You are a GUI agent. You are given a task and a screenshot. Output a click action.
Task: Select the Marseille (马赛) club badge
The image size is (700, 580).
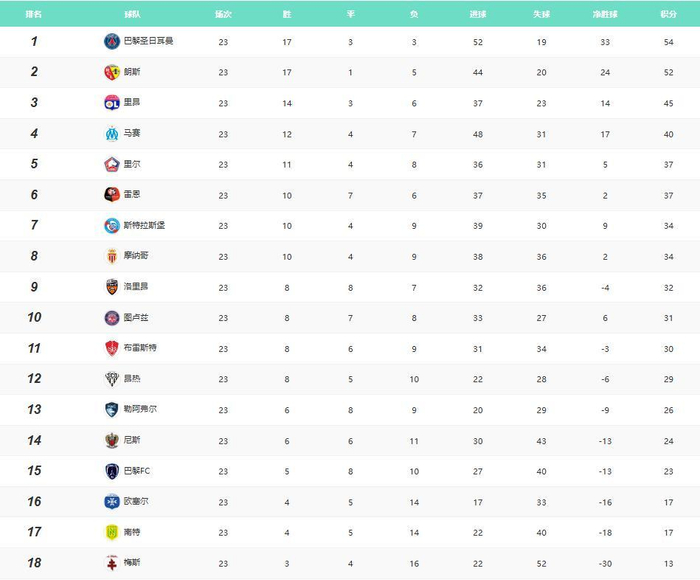pos(111,134)
